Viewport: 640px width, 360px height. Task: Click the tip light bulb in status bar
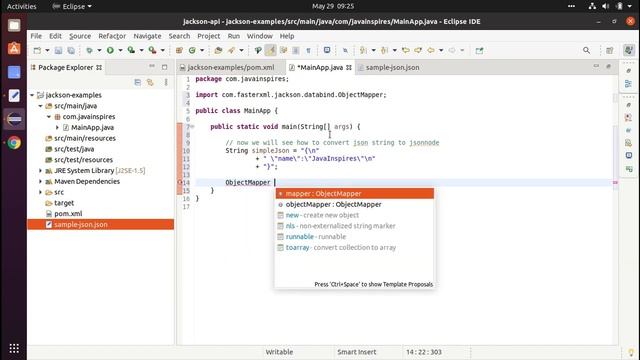coord(631,352)
